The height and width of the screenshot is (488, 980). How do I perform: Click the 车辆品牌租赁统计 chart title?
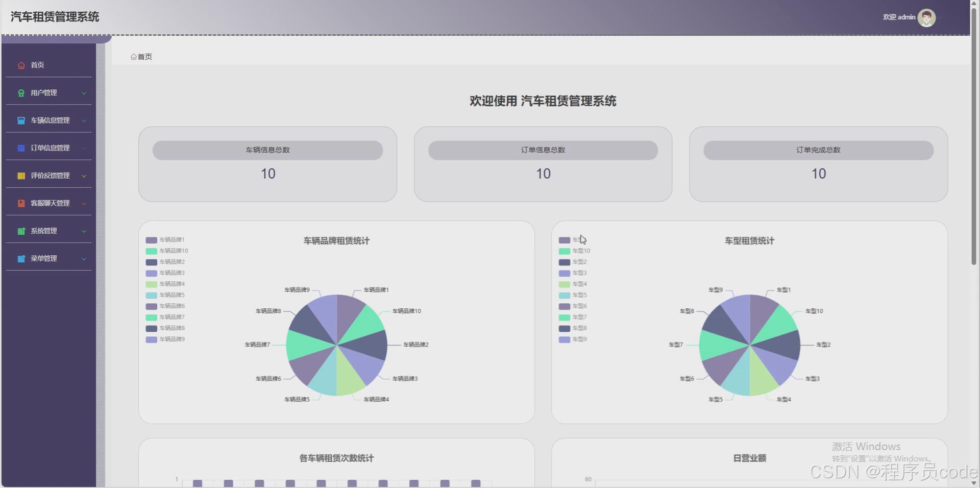(x=336, y=241)
